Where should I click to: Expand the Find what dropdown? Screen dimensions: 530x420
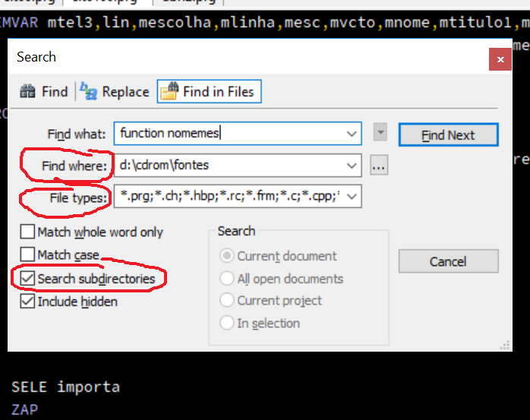352,134
